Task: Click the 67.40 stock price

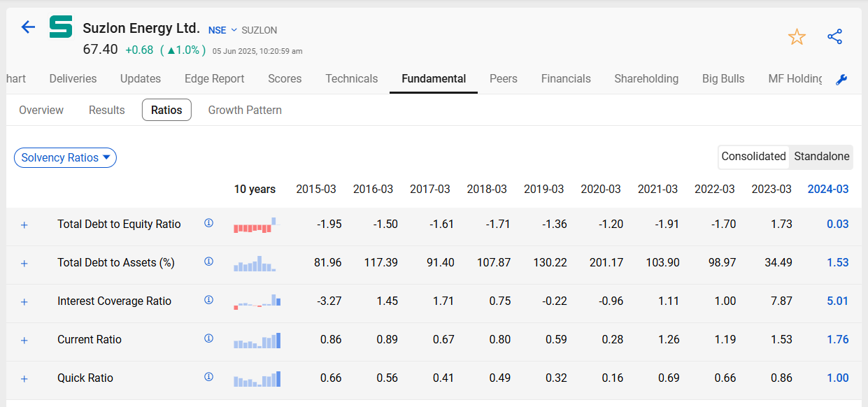Action: click(100, 50)
